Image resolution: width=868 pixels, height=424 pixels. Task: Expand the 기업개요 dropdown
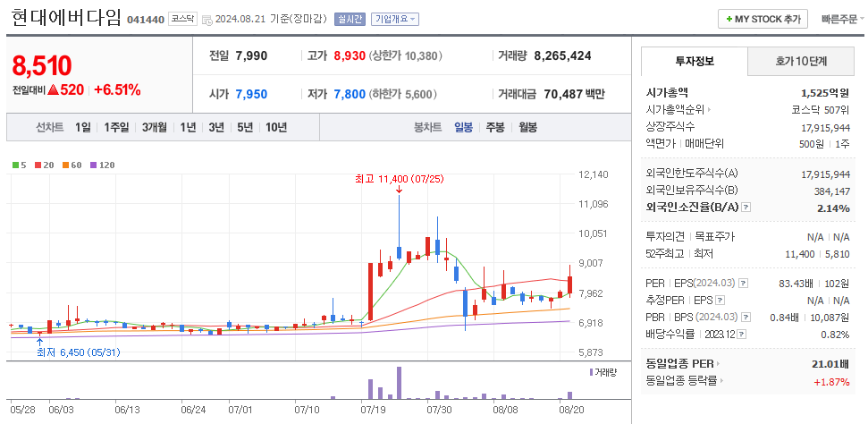pos(395,19)
